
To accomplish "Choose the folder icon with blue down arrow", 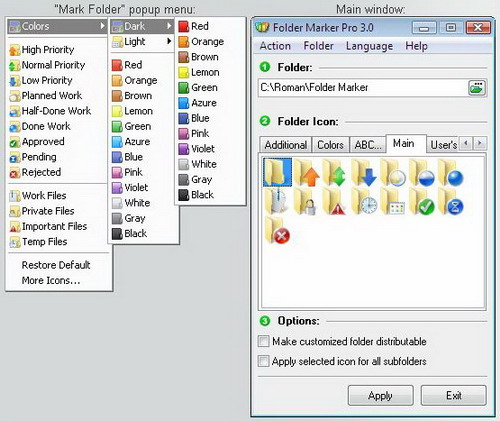I will (x=364, y=173).
